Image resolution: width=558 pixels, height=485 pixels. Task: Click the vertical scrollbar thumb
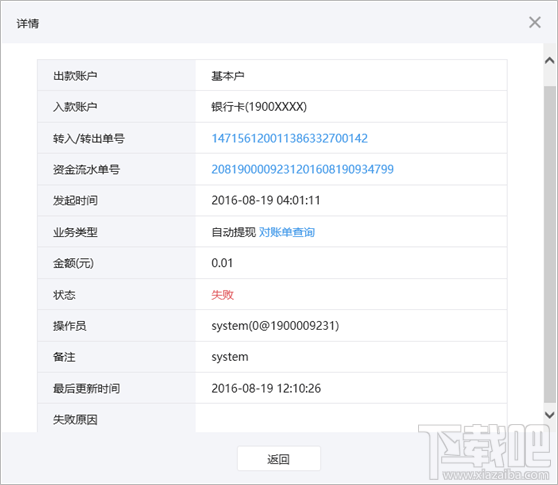[549, 244]
